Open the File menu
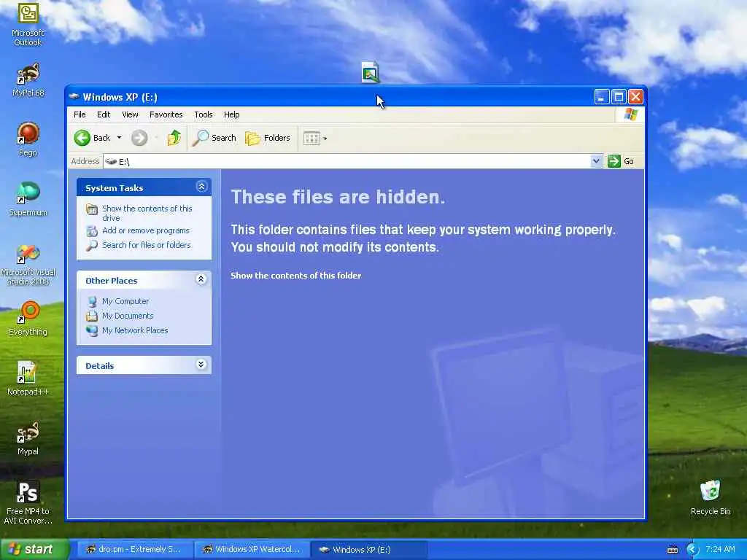This screenshot has width=747, height=560. (80, 114)
